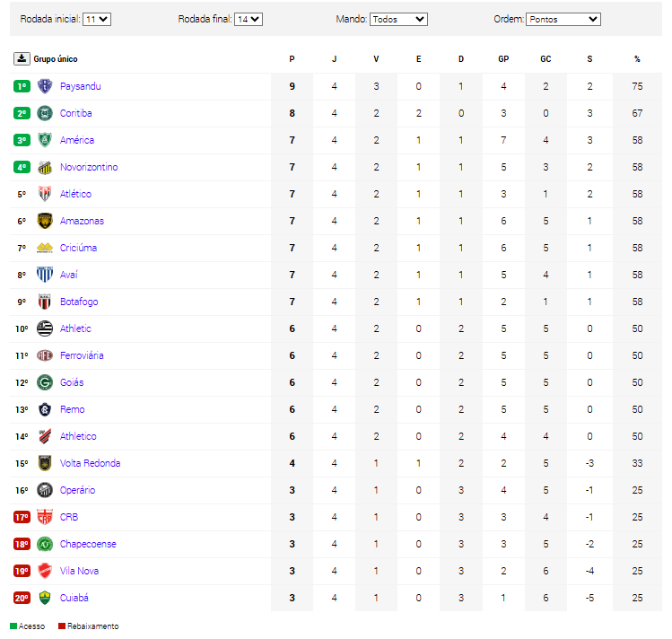Click the download icon beside Grupo único
The height and width of the screenshot is (639, 672).
tap(22, 58)
